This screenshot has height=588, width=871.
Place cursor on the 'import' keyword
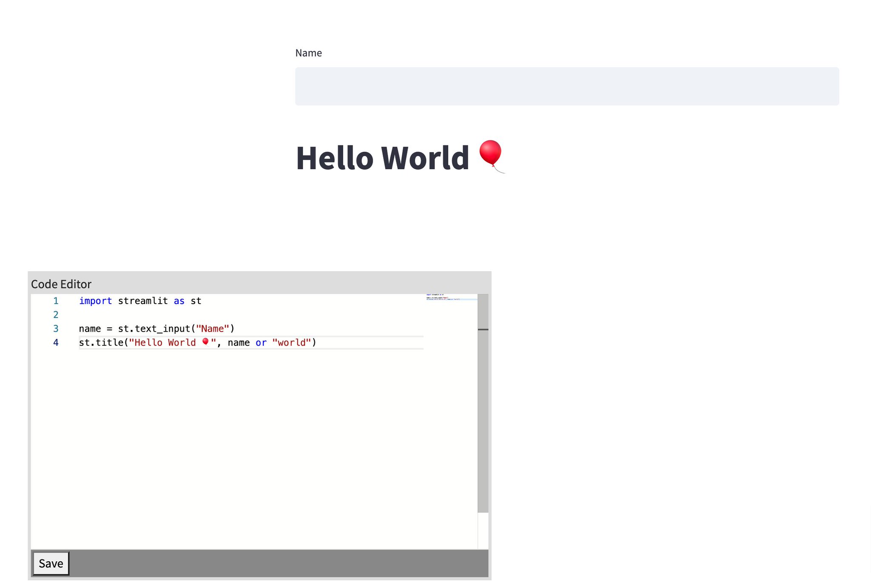coord(95,301)
